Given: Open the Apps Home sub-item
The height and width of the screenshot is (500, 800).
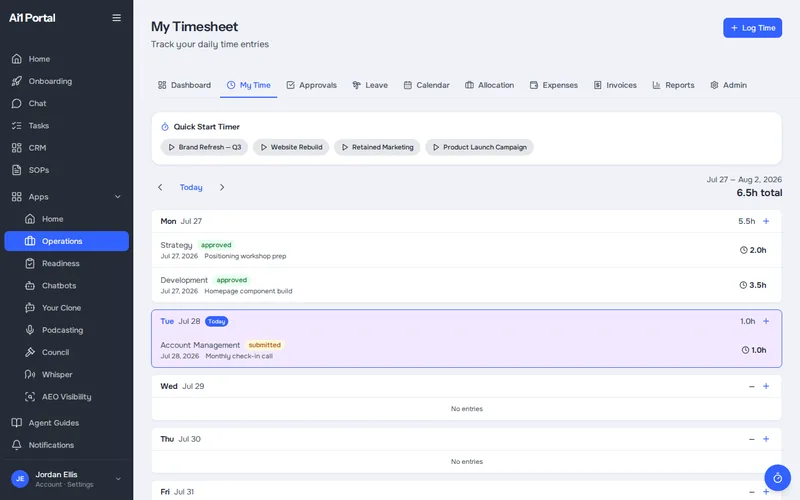Looking at the screenshot, I should 66,219.
